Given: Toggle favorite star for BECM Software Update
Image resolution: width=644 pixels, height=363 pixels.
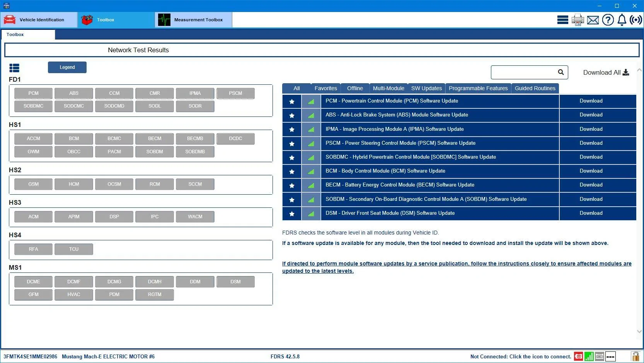Looking at the screenshot, I should click(292, 185).
